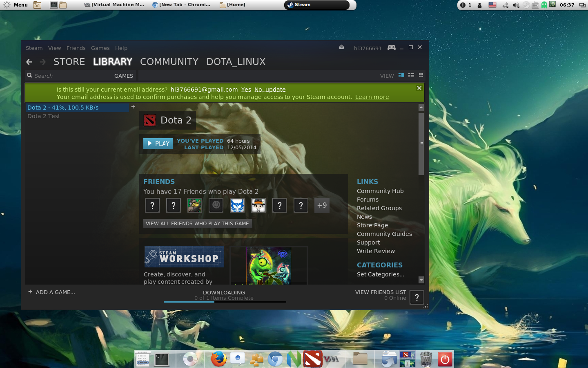Viewport: 588px width, 368px height.
Task: Click the search magnifier icon
Action: pos(29,75)
